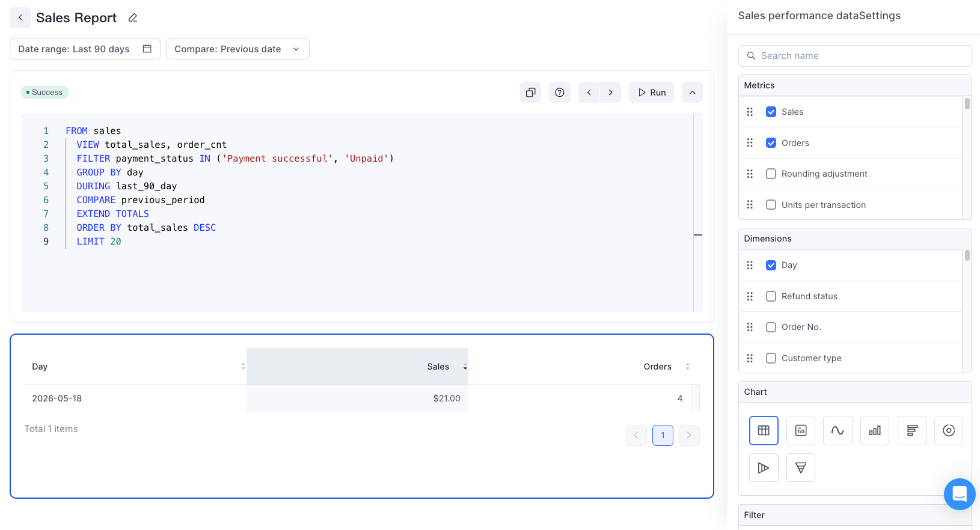
Task: Uncheck the Day dimension checkbox
Action: click(771, 265)
